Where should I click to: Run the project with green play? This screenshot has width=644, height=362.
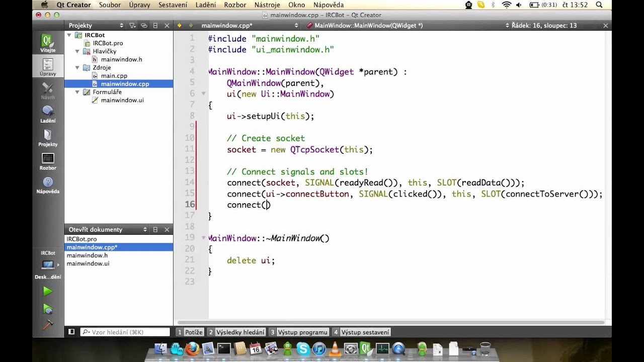pos(48,291)
